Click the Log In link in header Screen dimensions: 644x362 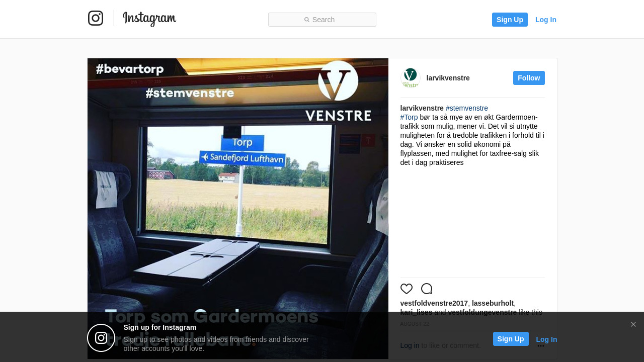(546, 20)
